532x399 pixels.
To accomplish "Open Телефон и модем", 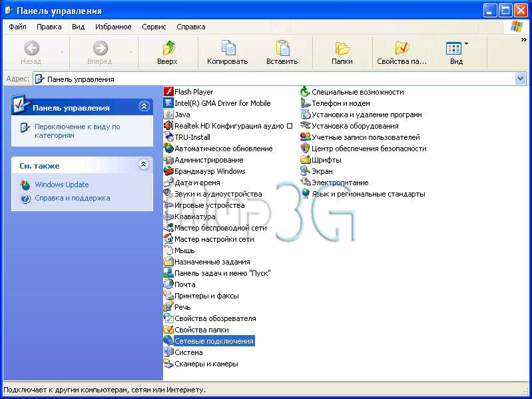I will 336,103.
